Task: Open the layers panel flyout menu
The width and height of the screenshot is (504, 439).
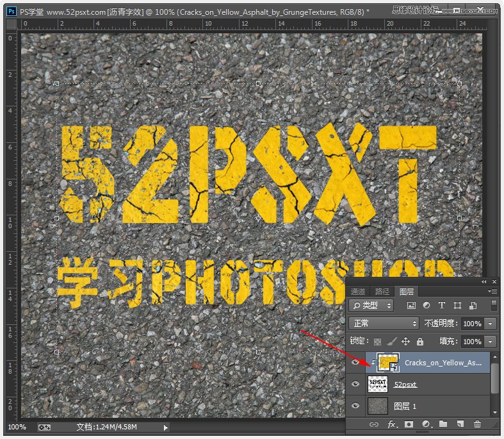Action: tap(492, 292)
